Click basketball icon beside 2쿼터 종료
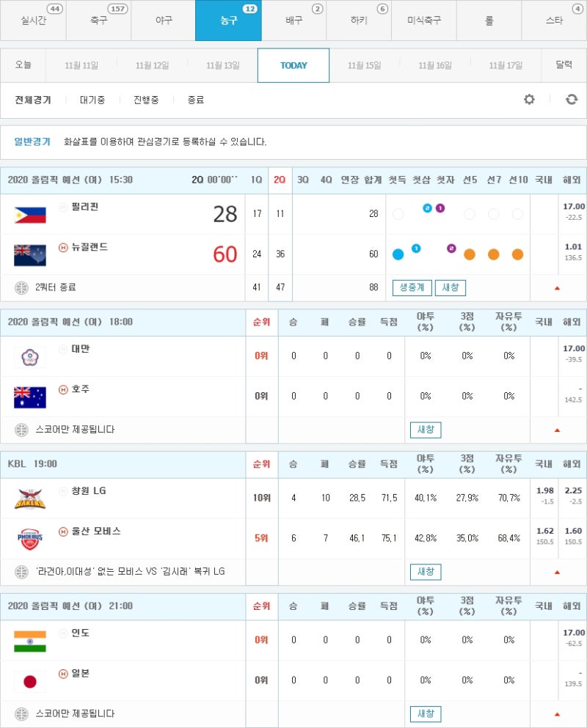This screenshot has height=728, width=587. coord(21,288)
